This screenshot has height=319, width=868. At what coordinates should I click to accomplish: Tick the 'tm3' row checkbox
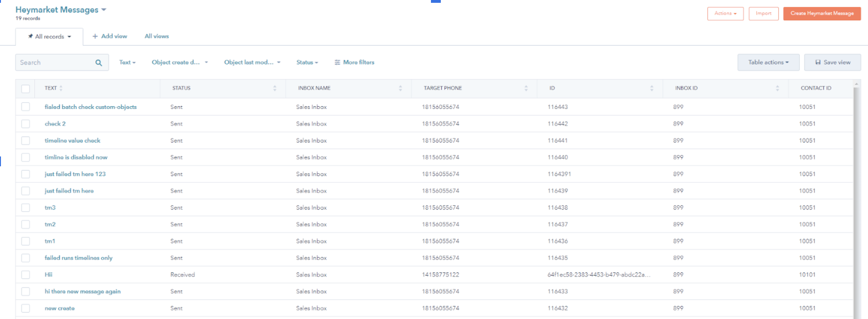pyautogui.click(x=26, y=208)
